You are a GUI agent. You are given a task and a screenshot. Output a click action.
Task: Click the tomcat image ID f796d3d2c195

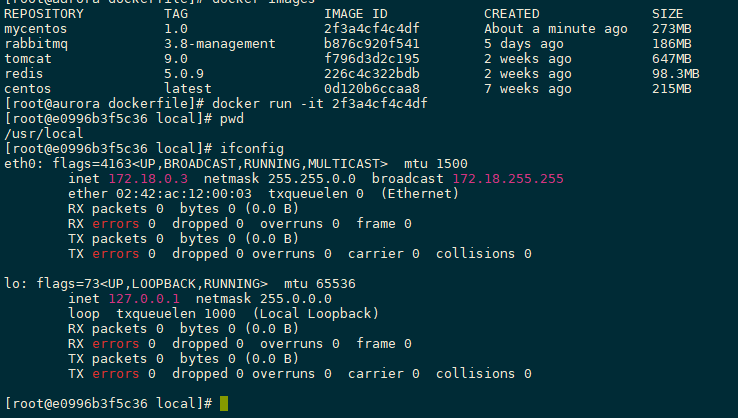click(371, 59)
